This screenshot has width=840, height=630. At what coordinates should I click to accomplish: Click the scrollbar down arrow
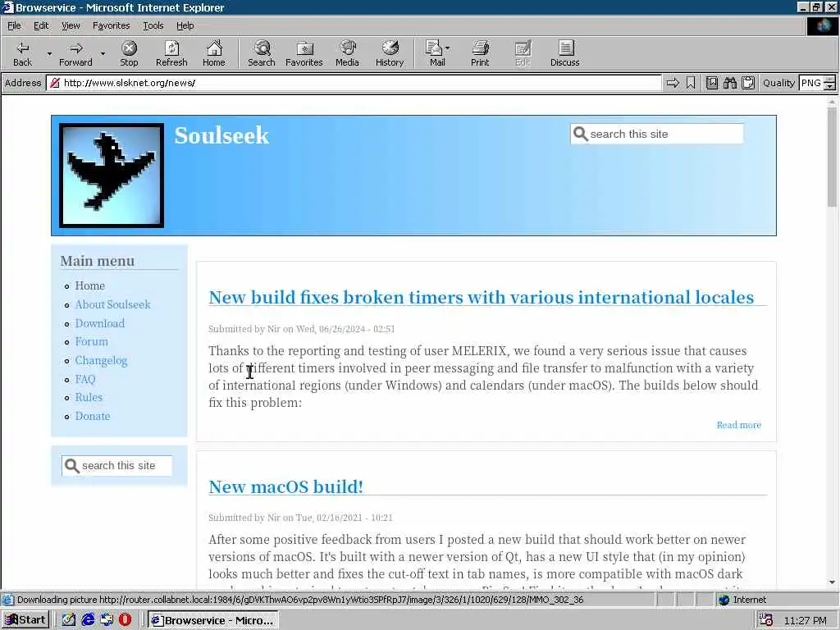(x=832, y=582)
